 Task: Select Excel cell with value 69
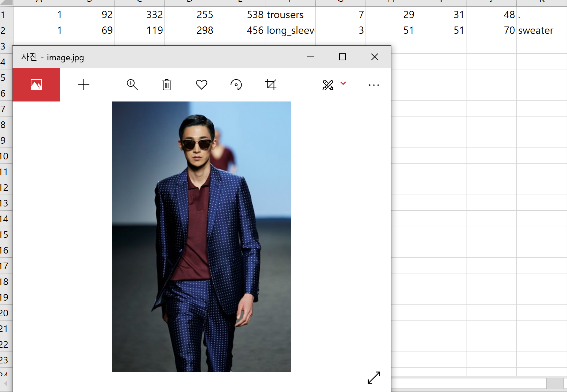(89, 30)
